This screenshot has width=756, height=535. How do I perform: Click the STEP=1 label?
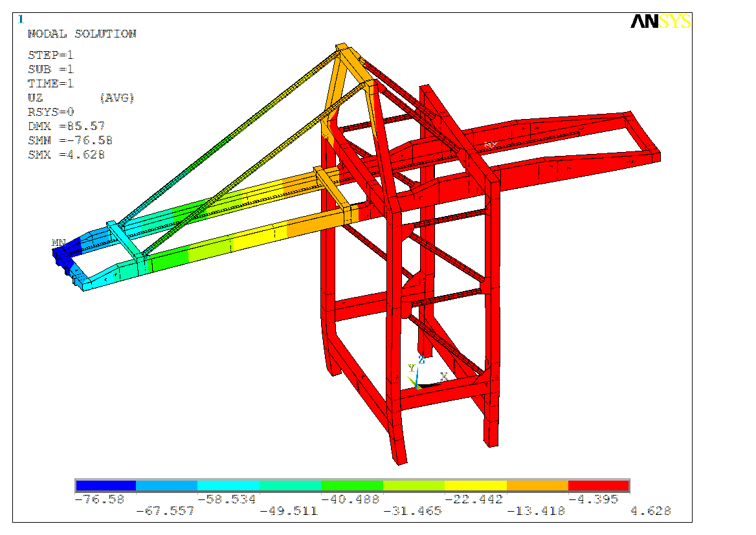[50, 55]
